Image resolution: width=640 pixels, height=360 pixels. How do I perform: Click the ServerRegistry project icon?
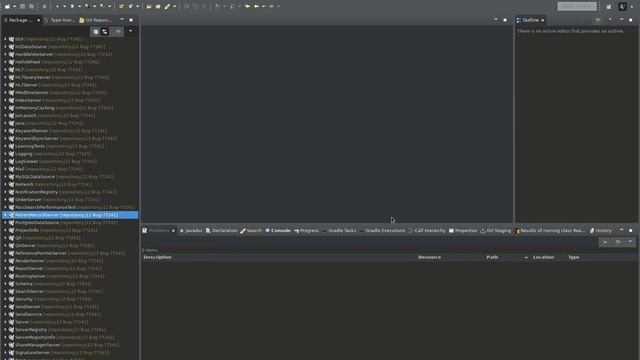[x=11, y=329]
